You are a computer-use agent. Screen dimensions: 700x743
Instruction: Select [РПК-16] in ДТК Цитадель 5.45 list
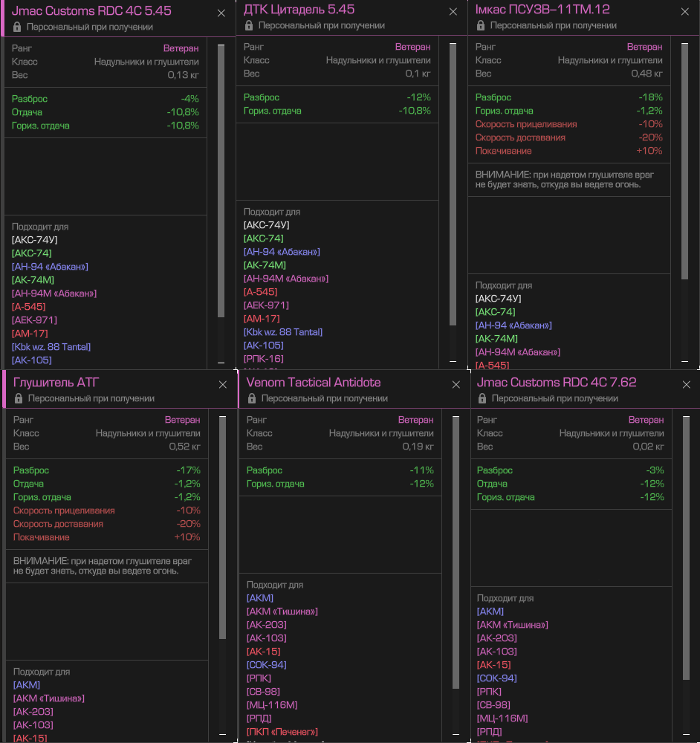pyautogui.click(x=264, y=359)
